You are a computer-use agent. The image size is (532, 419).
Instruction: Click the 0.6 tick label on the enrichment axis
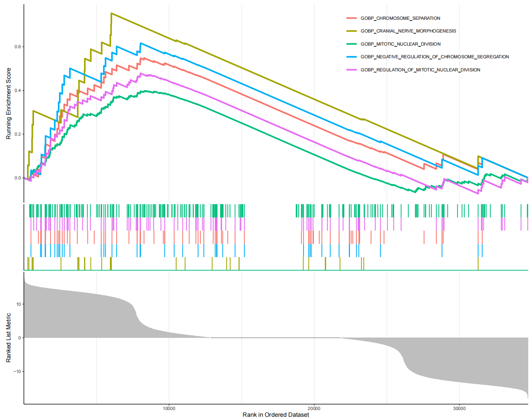pos(18,47)
